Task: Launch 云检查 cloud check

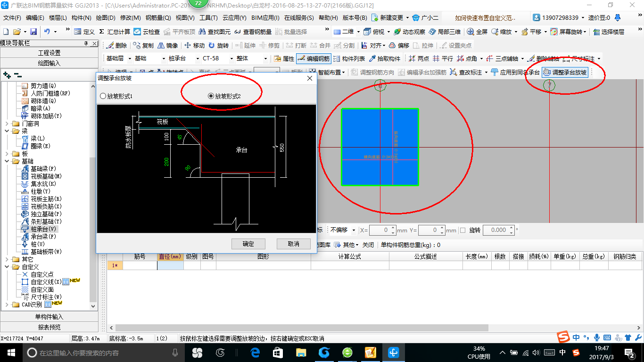Action: click(x=147, y=32)
